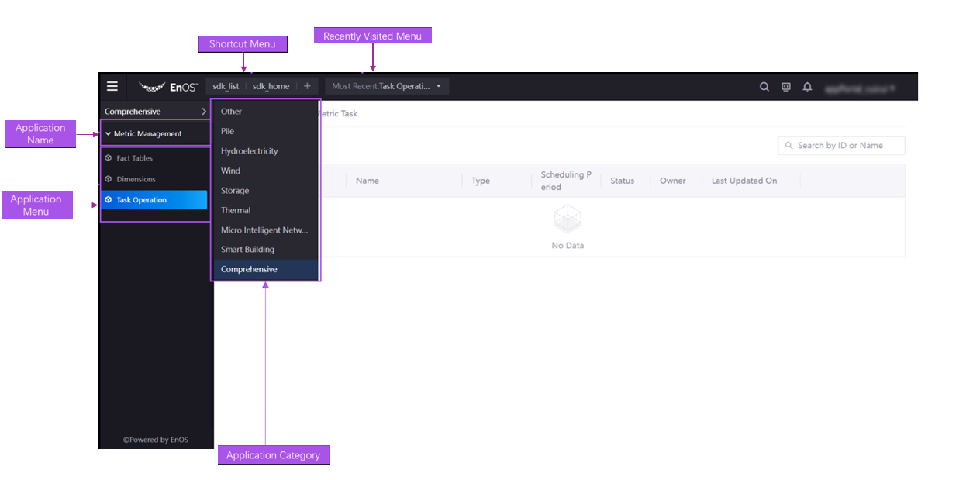Image resolution: width=980 pixels, height=480 pixels.
Task: Open the sdk_home shortcut
Action: pos(271,87)
